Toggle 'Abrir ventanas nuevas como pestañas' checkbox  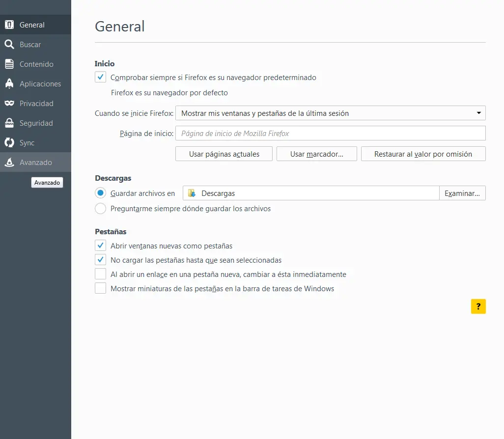click(x=100, y=246)
